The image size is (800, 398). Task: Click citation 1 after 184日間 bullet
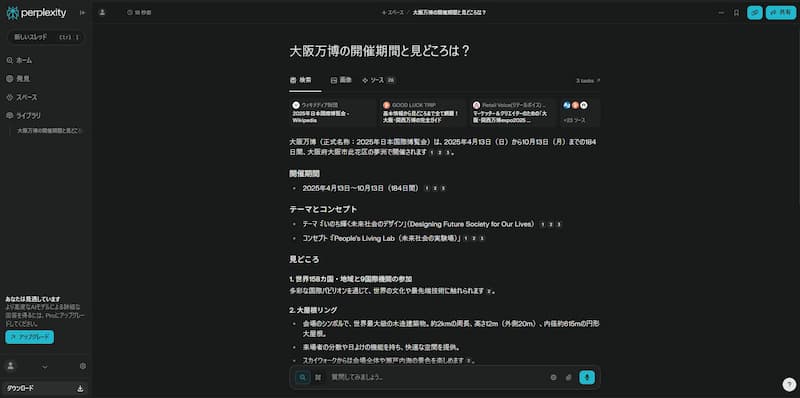point(427,188)
